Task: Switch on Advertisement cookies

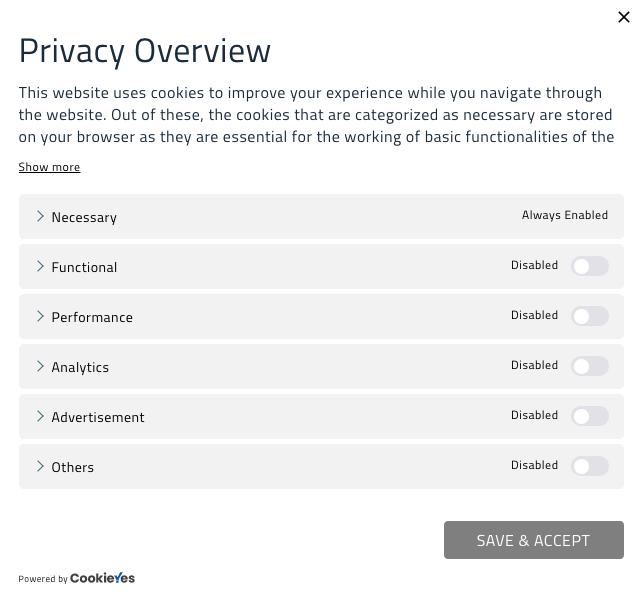Action: tap(589, 416)
